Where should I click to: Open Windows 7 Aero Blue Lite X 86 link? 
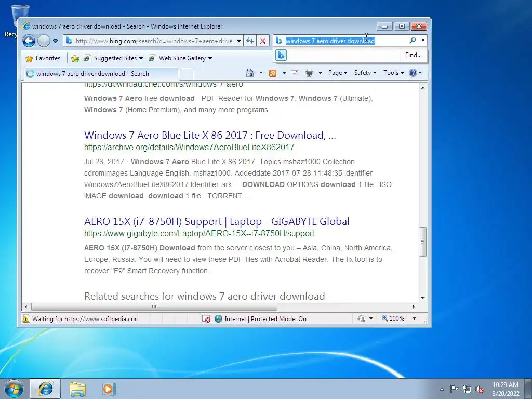coord(210,135)
